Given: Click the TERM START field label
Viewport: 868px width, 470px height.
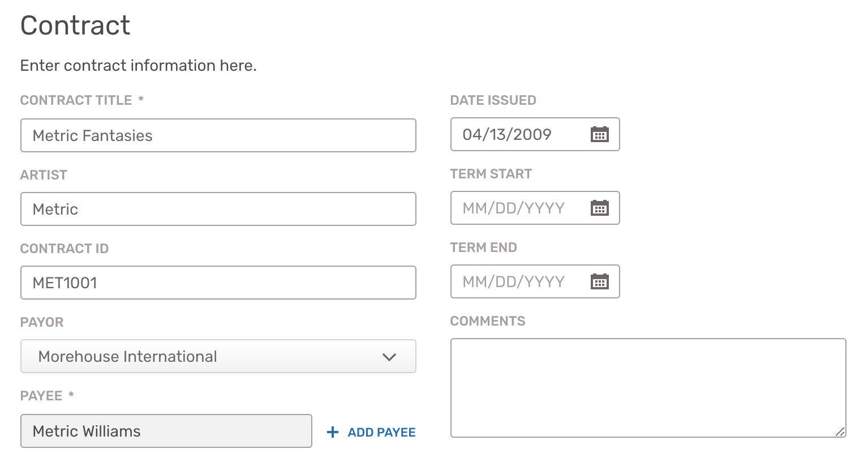Looking at the screenshot, I should (x=491, y=174).
